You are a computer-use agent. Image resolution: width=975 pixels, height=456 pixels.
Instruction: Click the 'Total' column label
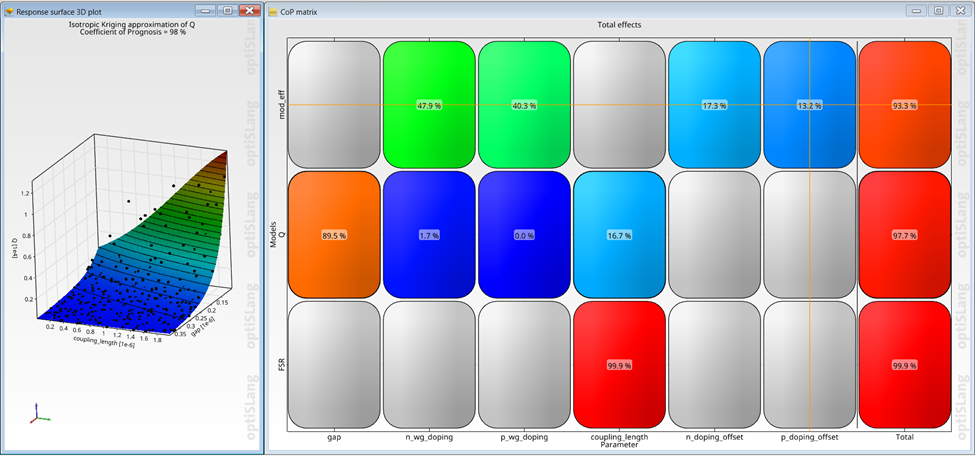tap(904, 437)
